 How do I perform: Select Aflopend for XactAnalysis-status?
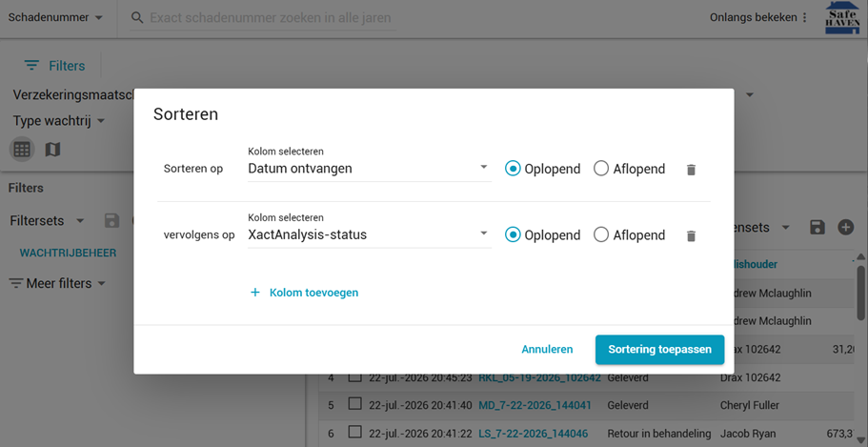pos(601,234)
